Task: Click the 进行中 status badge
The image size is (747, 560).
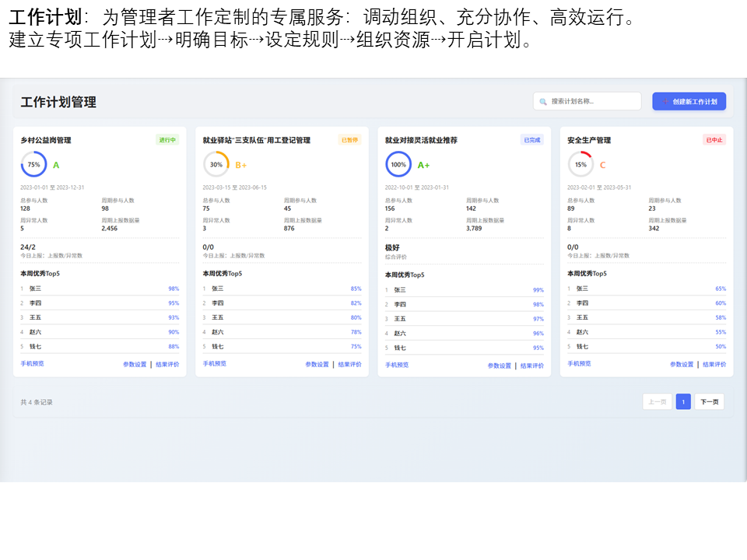Action: (166, 140)
